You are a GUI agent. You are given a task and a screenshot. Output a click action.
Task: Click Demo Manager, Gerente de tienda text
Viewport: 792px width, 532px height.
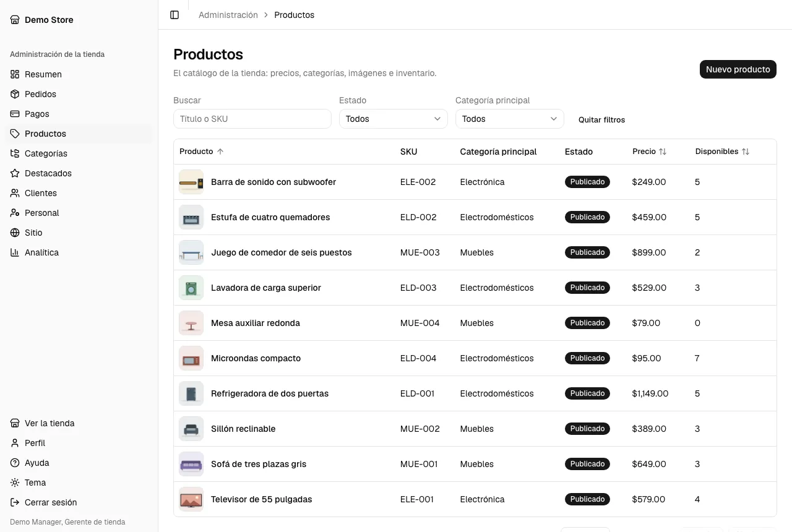[67, 522]
